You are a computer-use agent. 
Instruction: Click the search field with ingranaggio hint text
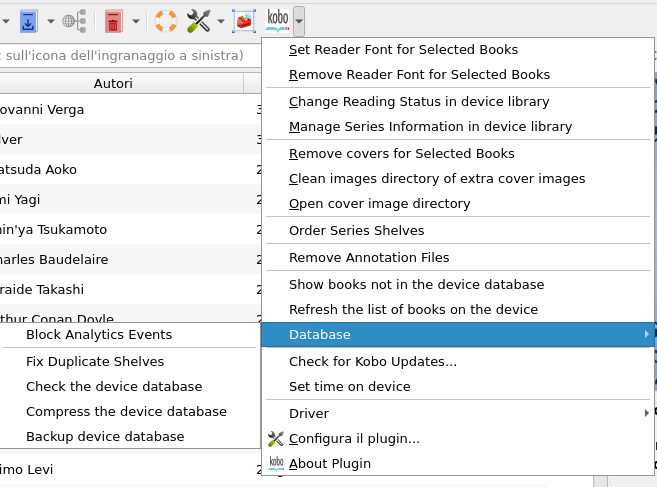[130, 55]
